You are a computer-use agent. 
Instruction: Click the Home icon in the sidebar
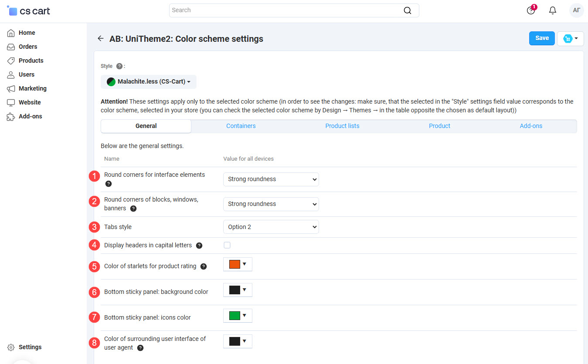tap(11, 33)
